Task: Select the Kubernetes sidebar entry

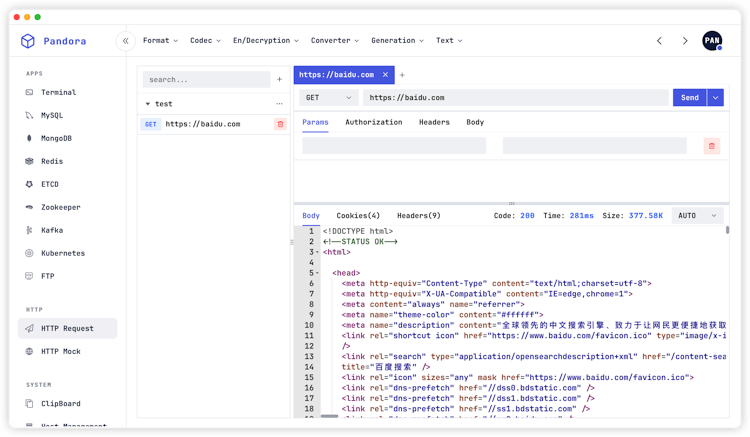Action: tap(62, 253)
